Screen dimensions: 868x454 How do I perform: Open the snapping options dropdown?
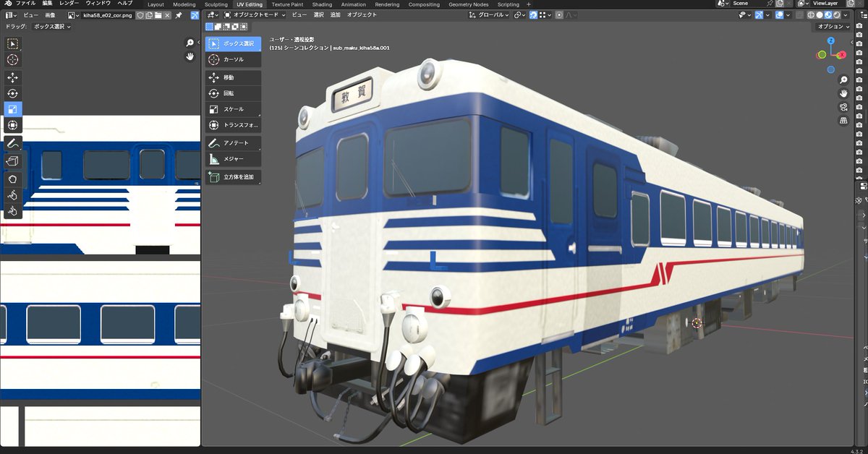pos(545,14)
